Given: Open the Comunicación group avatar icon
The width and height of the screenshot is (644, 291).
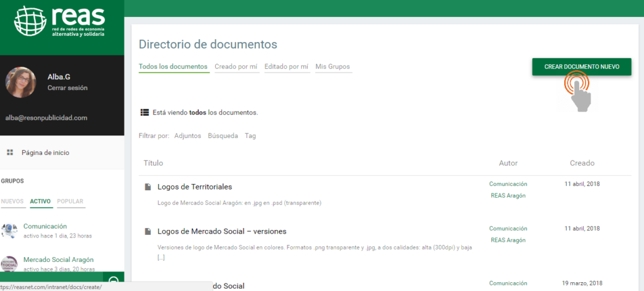Looking at the screenshot, I should (9, 231).
